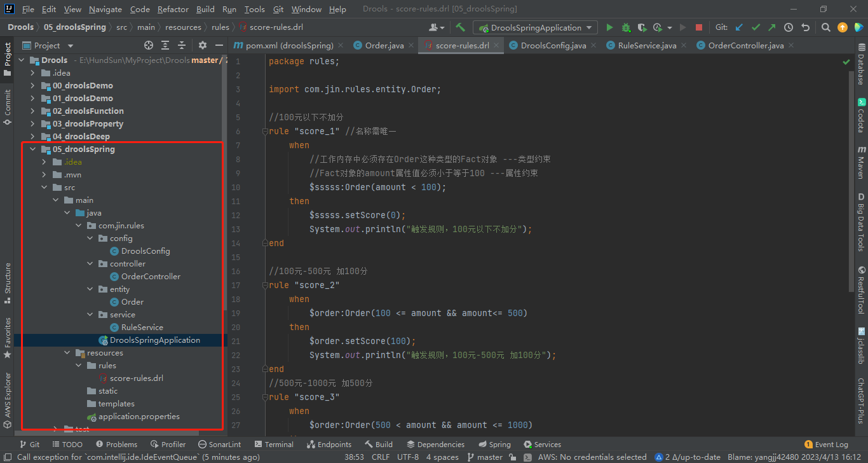Open the Build menu
The width and height of the screenshot is (868, 463).
[x=205, y=9]
